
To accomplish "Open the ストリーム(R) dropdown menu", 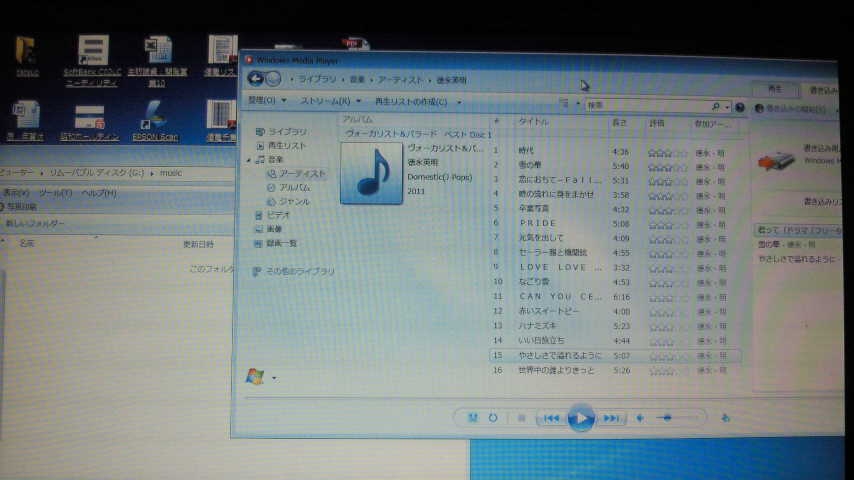I will click(x=330, y=101).
